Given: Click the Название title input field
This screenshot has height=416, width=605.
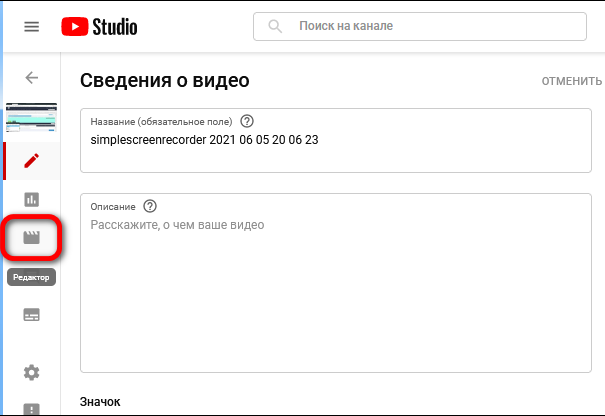Looking at the screenshot, I should [336, 140].
